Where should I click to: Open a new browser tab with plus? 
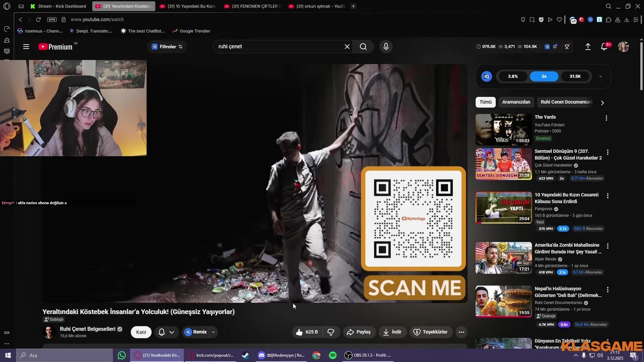(x=353, y=6)
